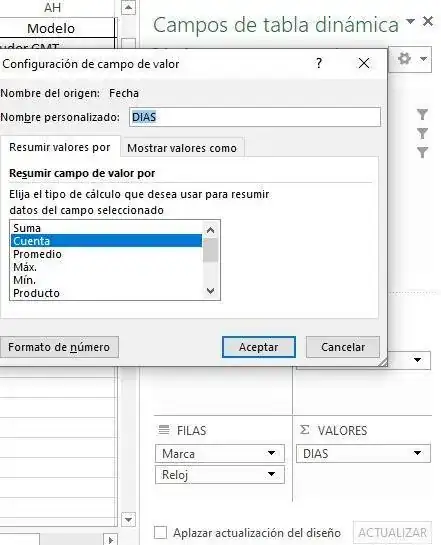Click the topmost filter funnel icon
Viewport: 441px width, 545px height.
[x=423, y=114]
